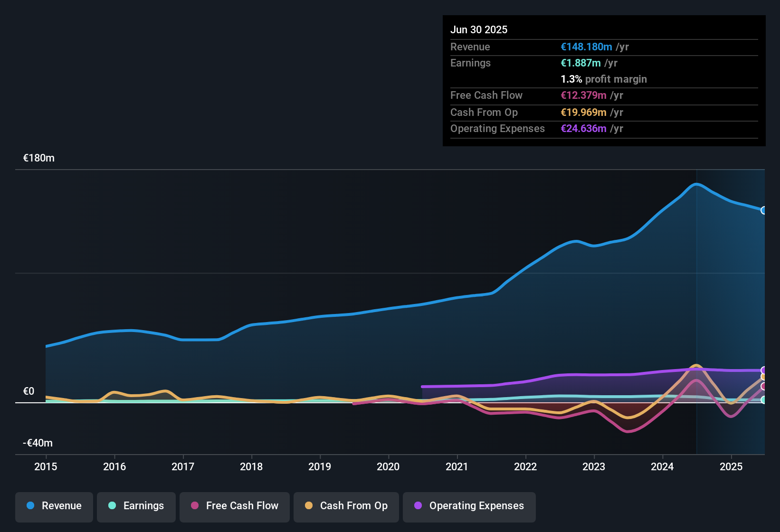Click the blue Revenue legend dot
This screenshot has width=780, height=532.
(30, 505)
